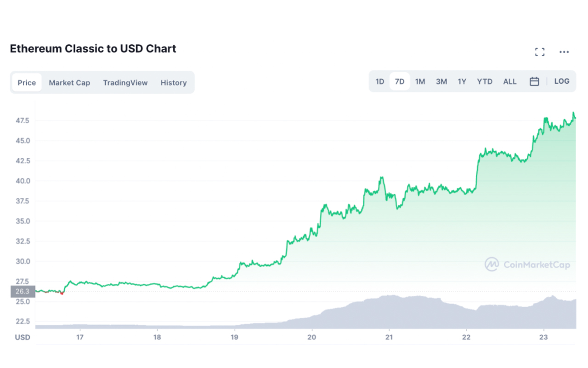Open the TradingView tab
The width and height of the screenshot is (588, 368).
pyautogui.click(x=125, y=83)
